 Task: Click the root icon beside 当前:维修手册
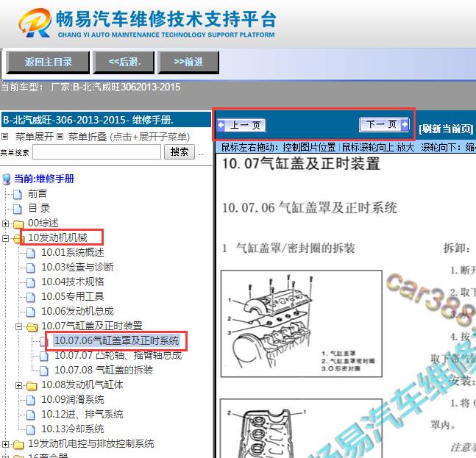tap(6, 179)
